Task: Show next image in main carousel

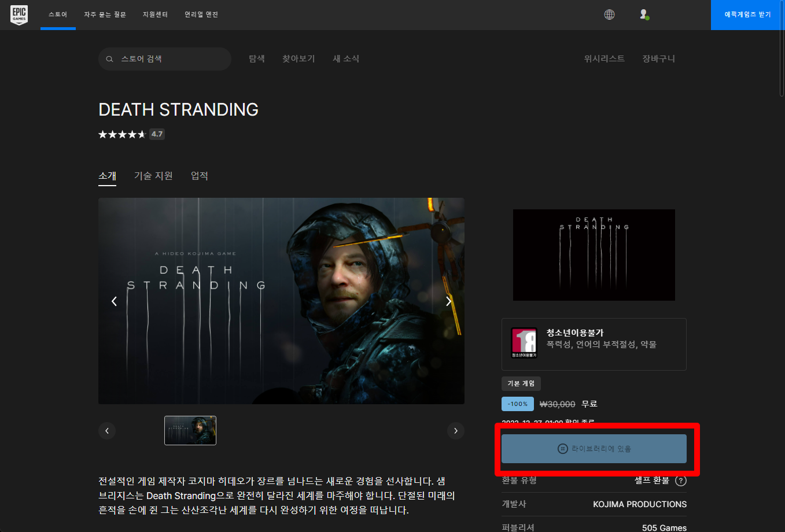Action: 448,301
